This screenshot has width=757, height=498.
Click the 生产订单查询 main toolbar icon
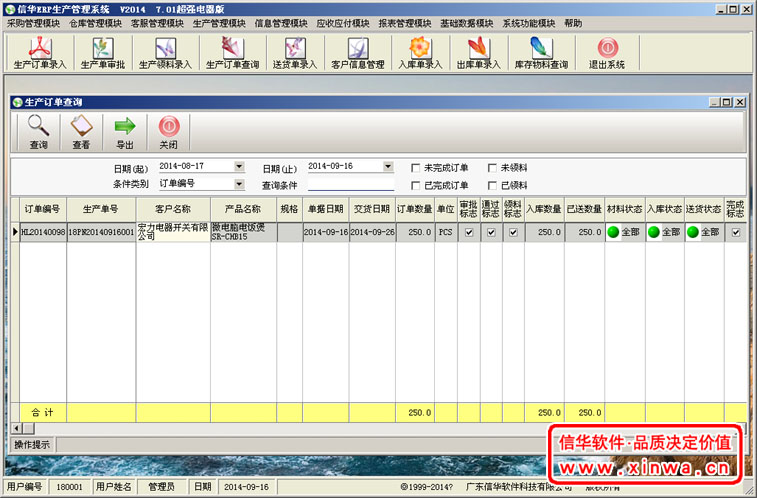click(233, 53)
